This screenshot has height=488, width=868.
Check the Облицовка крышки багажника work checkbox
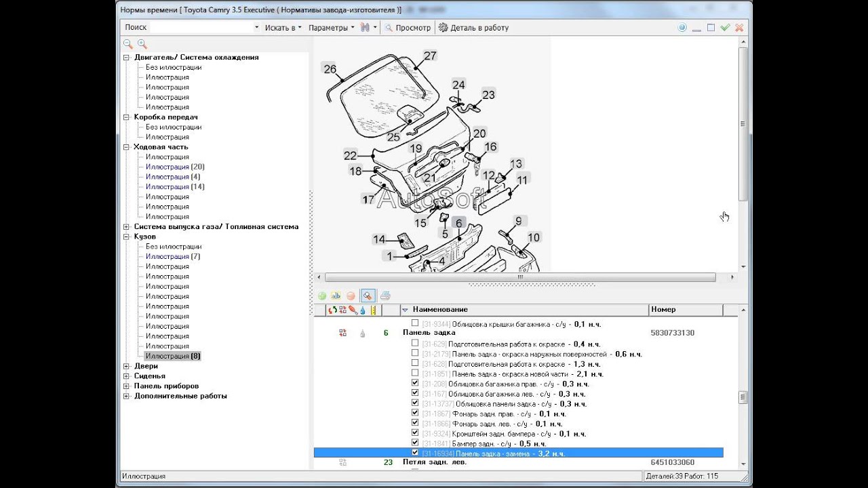(x=415, y=323)
